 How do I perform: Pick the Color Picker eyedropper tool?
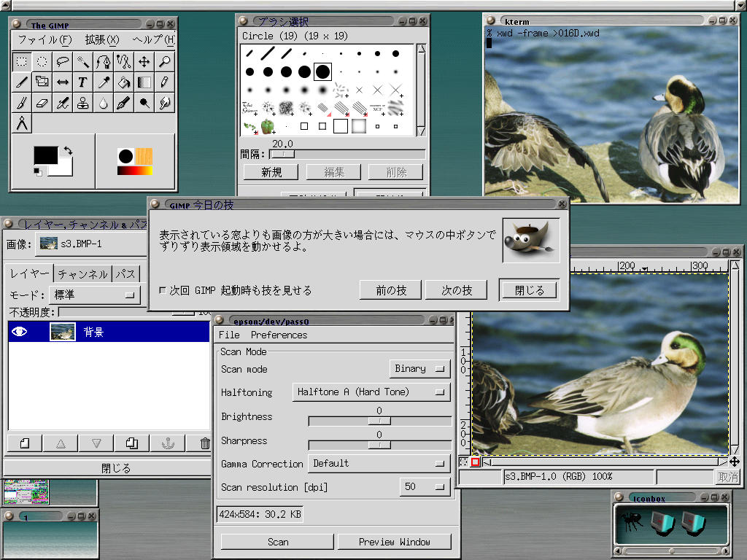coord(104,82)
